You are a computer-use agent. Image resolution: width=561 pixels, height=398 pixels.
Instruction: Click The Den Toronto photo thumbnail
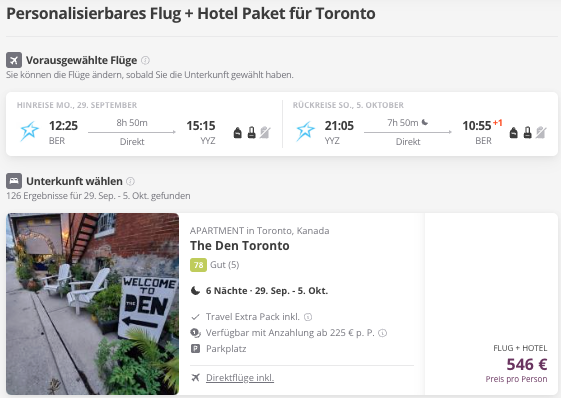[93, 304]
